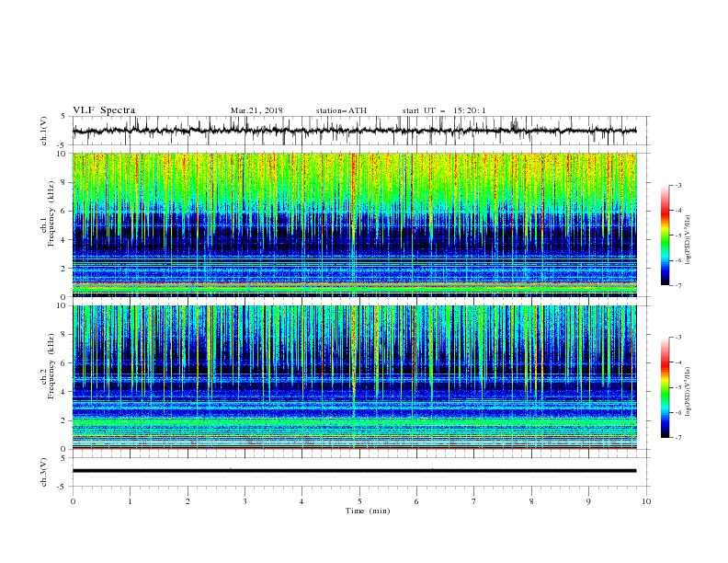Image resolution: width=728 pixels, height=563 pixels.
Task: Click the "5" tick on the time axis
Action: coord(359,501)
